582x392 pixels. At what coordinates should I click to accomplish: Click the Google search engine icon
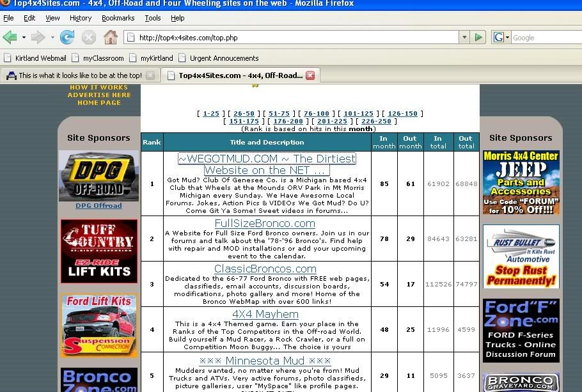(x=499, y=38)
